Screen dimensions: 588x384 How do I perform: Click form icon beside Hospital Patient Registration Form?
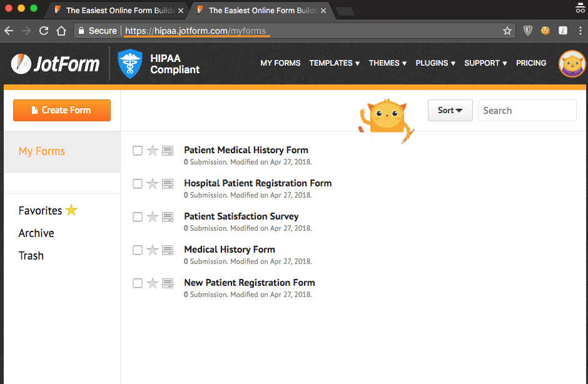[x=168, y=184]
